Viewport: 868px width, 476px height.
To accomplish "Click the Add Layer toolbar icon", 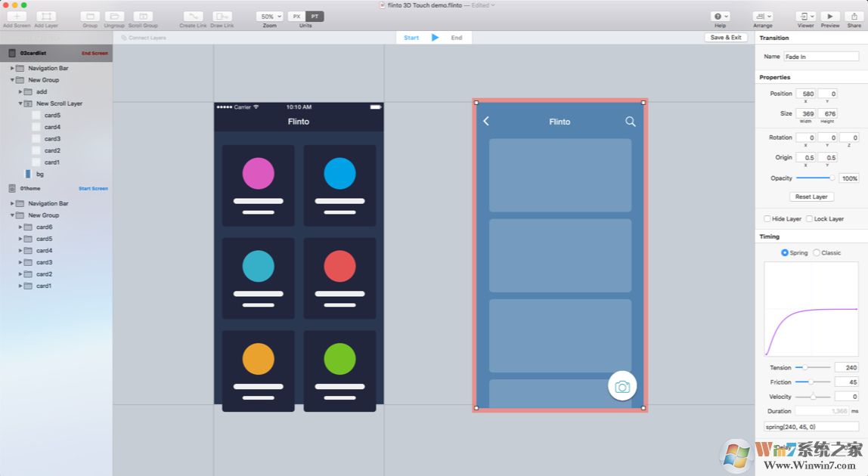I will (47, 17).
